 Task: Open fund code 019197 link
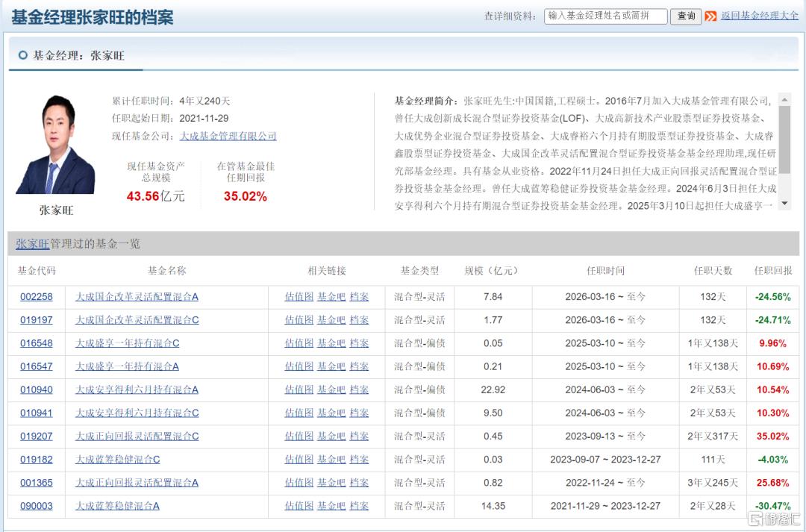tap(37, 320)
